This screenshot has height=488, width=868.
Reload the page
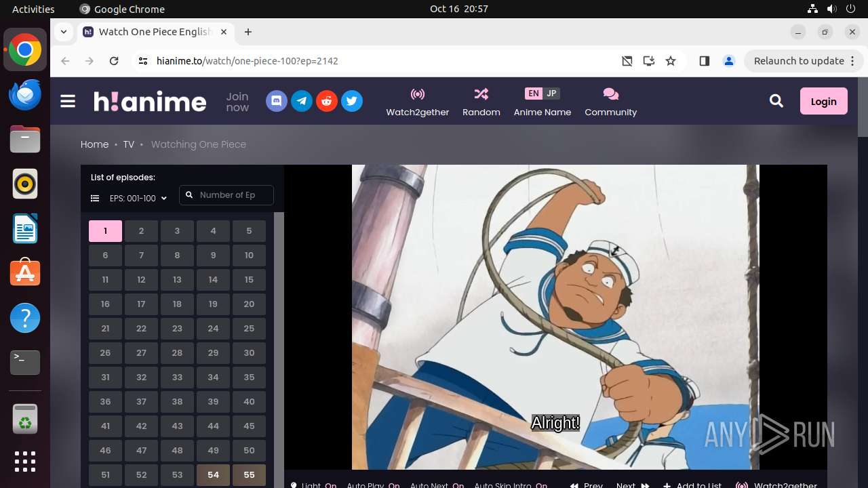114,61
